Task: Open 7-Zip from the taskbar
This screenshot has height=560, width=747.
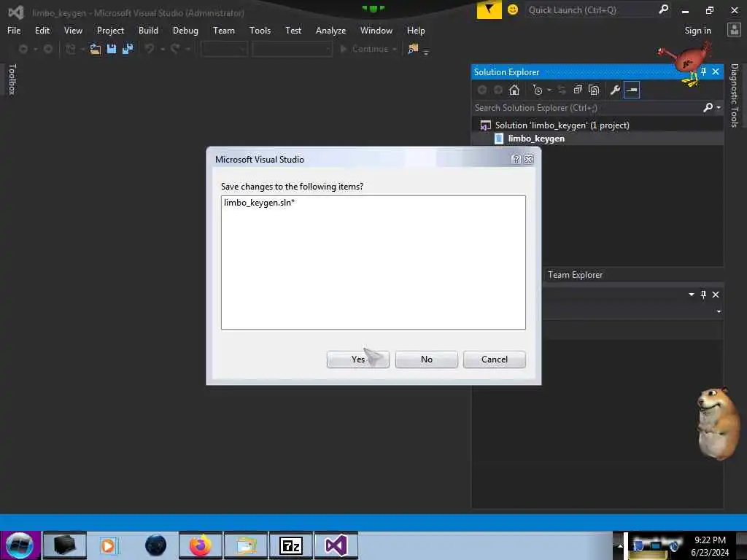Action: pos(290,545)
